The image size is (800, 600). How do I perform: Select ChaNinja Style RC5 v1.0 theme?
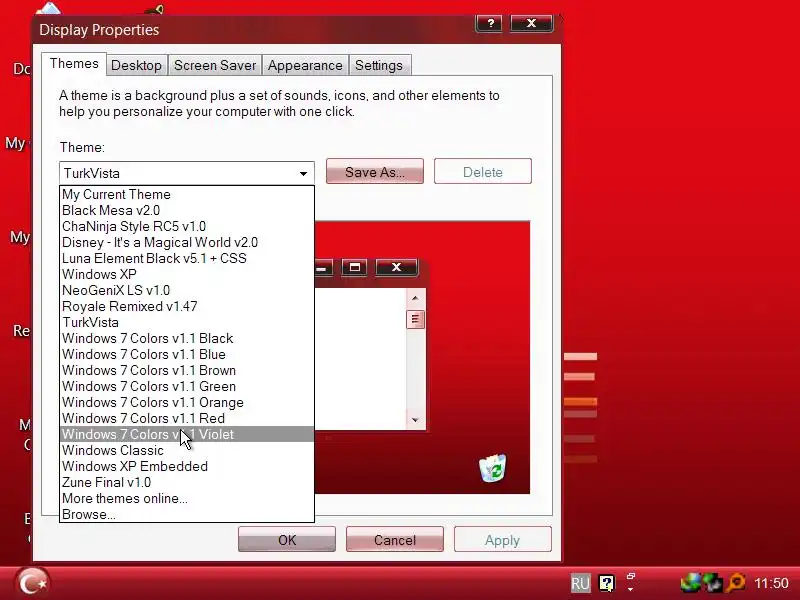pos(187,227)
